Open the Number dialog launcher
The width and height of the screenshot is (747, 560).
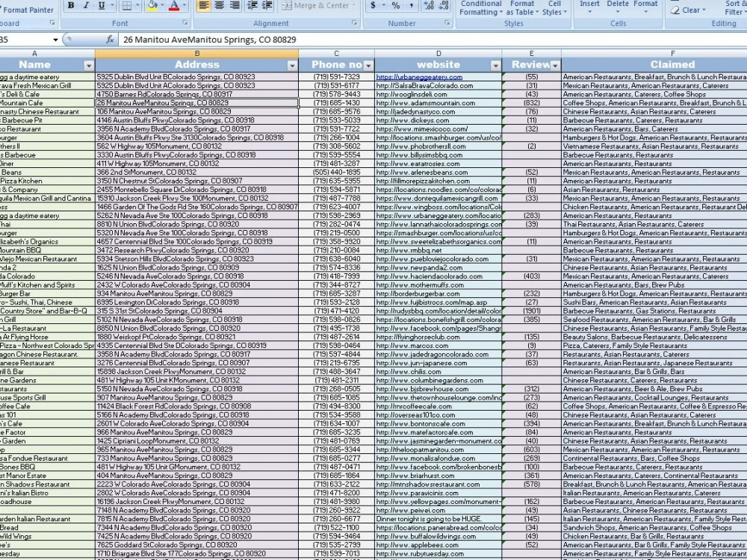(447, 23)
